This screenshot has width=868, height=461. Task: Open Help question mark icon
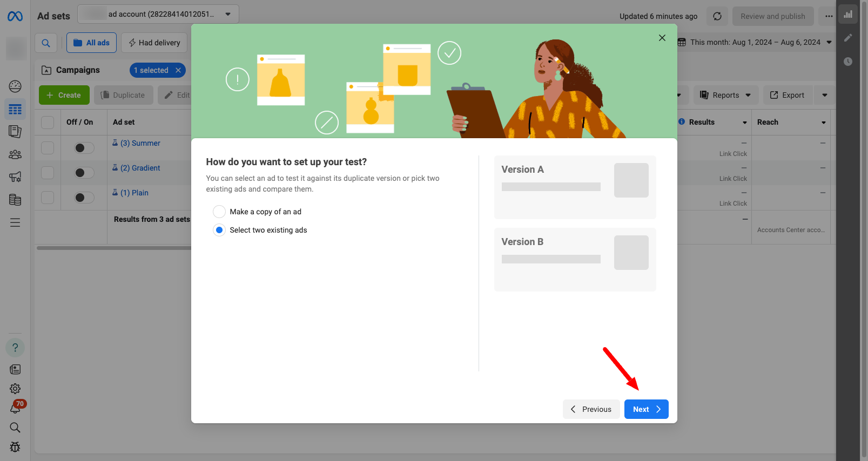click(x=15, y=348)
